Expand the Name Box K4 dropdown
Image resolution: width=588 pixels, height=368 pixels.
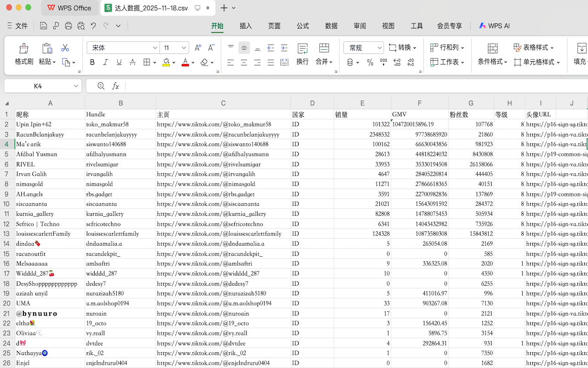(76, 86)
